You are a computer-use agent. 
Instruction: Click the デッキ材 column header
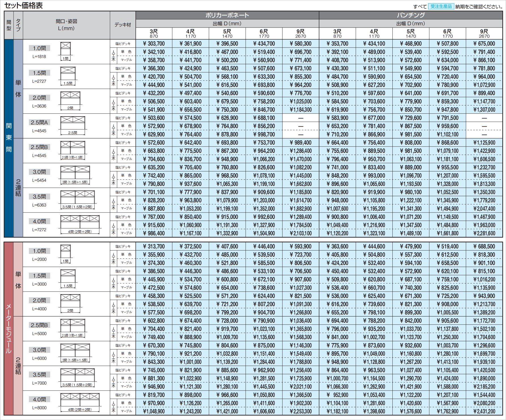point(123,25)
